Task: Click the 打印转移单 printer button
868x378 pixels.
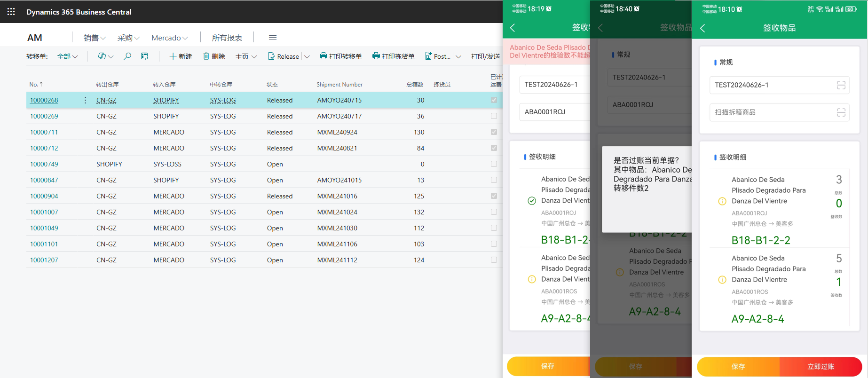Action: point(340,56)
